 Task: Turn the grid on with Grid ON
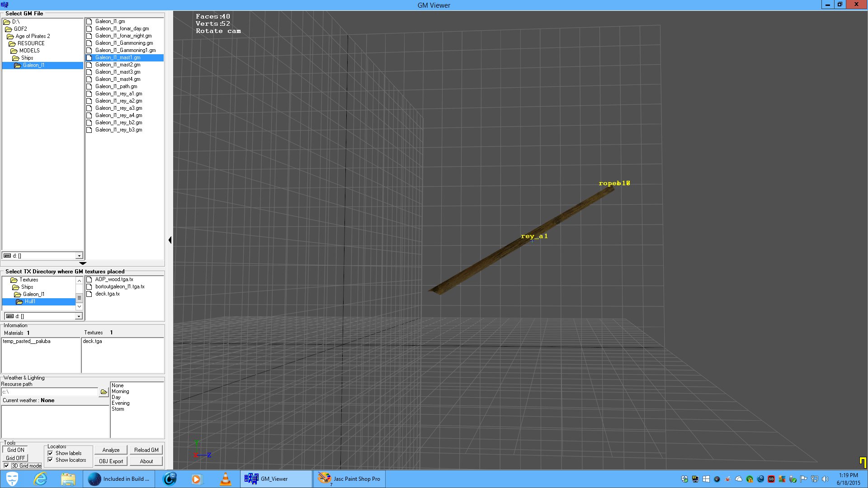tap(16, 450)
